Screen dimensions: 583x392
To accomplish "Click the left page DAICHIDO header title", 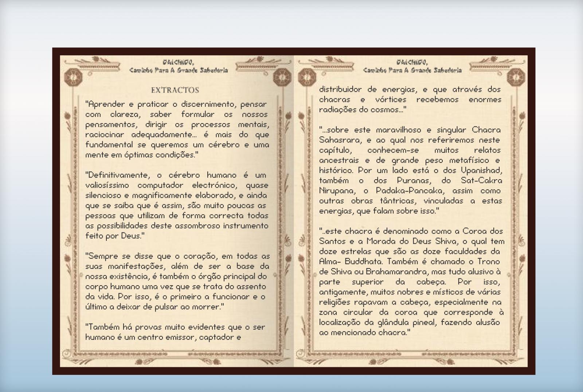I will pos(178,63).
